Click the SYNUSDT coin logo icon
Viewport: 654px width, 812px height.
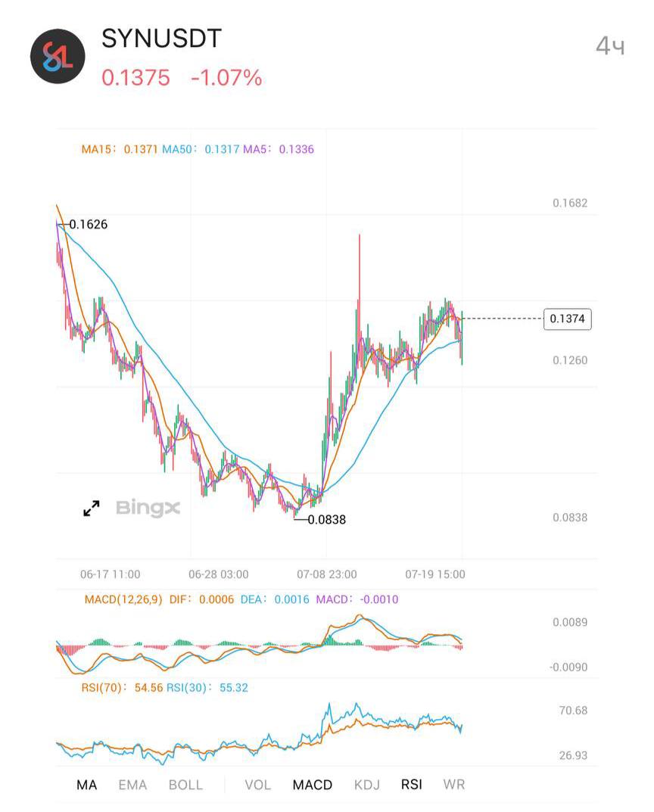point(58,56)
